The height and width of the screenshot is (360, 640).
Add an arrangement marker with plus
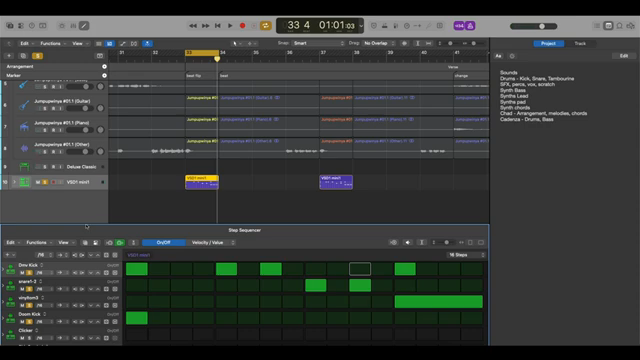pyautogui.click(x=104, y=67)
